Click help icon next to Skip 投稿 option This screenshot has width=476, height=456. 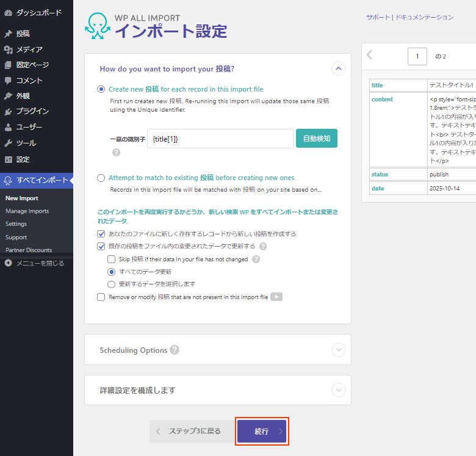coord(256,259)
